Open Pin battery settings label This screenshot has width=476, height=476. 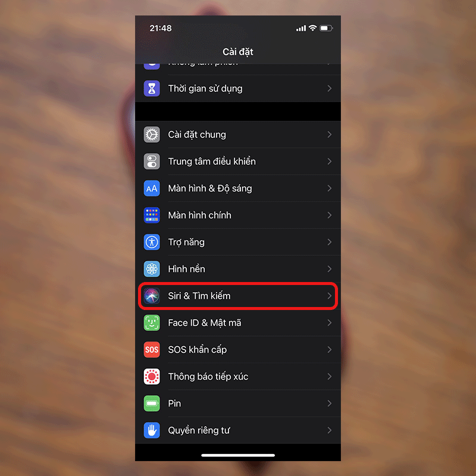point(174,403)
